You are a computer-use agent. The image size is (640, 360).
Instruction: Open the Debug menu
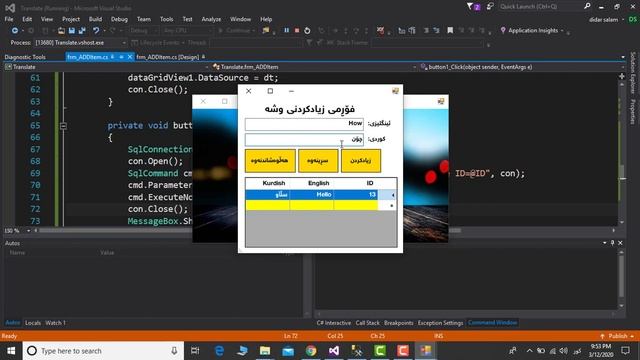tap(119, 19)
